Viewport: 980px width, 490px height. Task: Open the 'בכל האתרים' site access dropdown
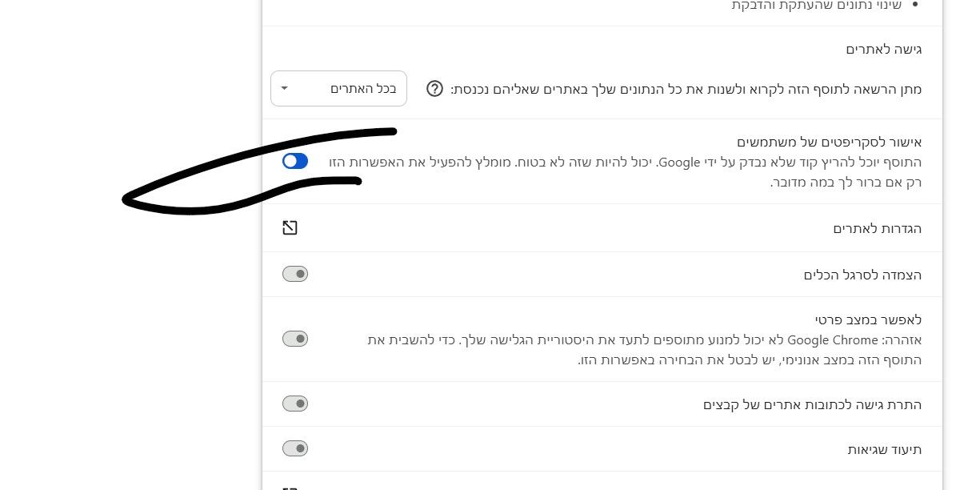(x=338, y=88)
